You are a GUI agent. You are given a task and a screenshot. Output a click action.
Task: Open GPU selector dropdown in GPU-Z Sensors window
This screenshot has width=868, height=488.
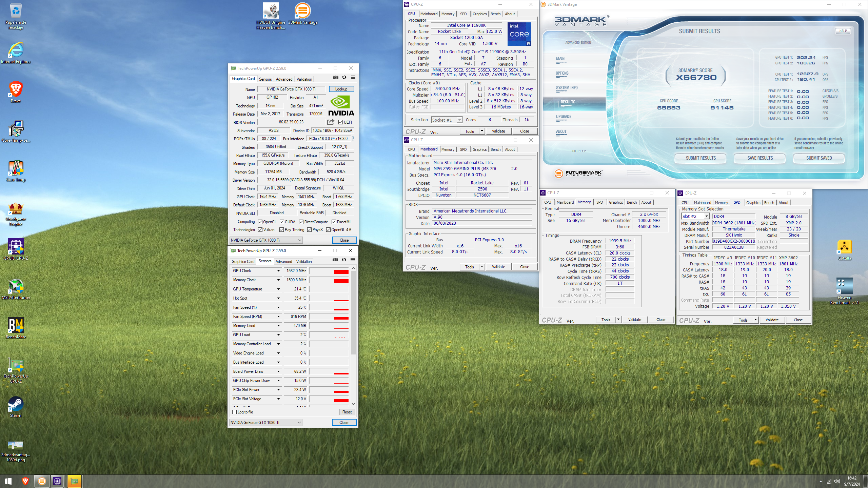pos(265,423)
